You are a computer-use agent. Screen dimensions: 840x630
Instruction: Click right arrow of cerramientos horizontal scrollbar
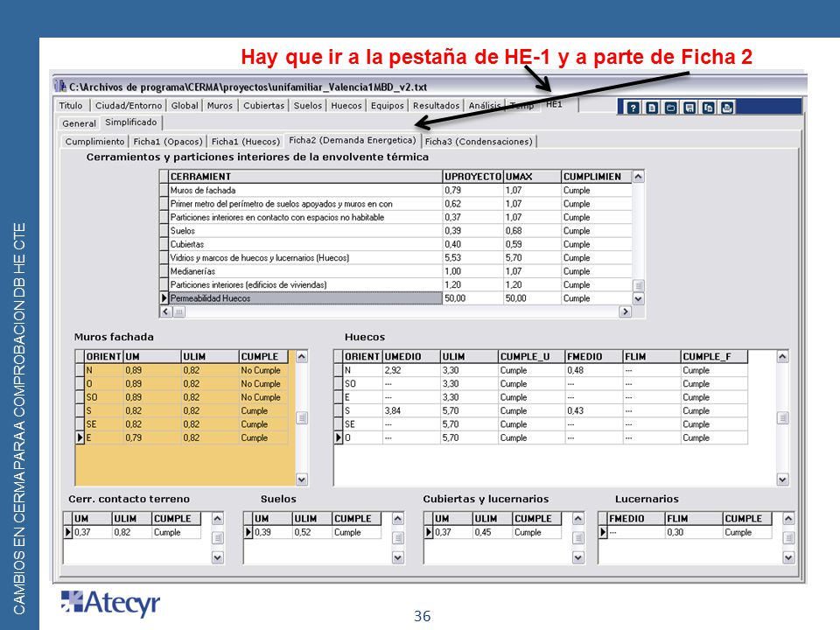click(625, 311)
